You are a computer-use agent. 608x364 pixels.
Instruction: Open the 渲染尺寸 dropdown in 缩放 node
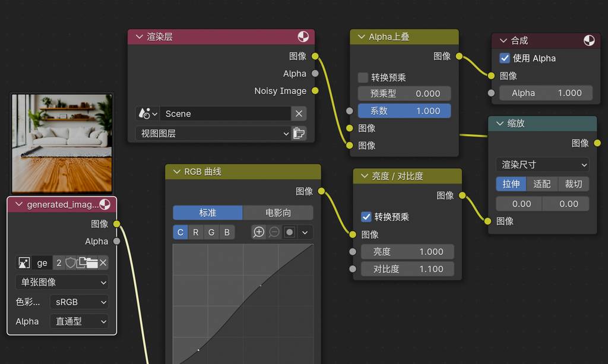pos(542,164)
